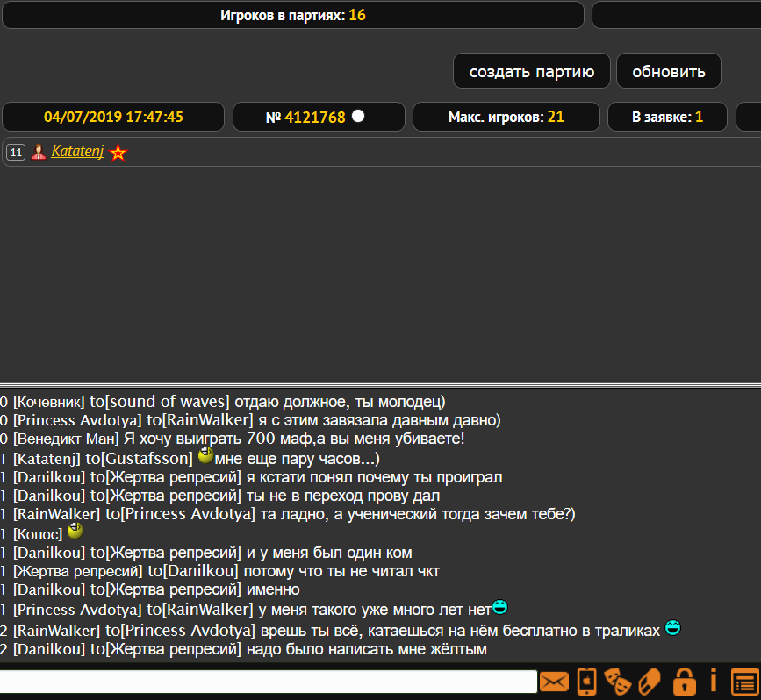The image size is (761, 700).
Task: Click smiley emoticon in Katatenj's message
Action: 205,455
